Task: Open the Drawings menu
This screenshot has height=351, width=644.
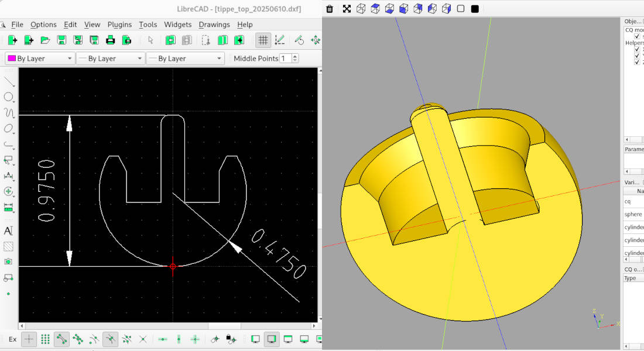Action: [x=214, y=25]
